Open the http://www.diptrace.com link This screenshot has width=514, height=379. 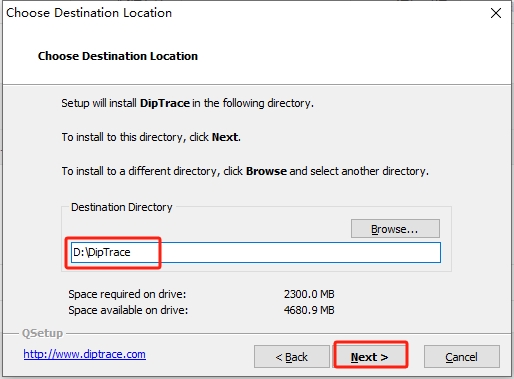85,354
